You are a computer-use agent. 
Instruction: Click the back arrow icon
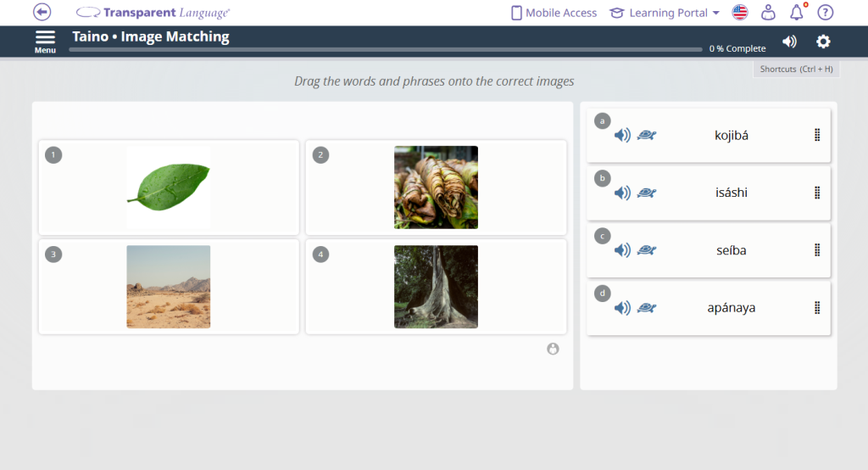(42, 12)
